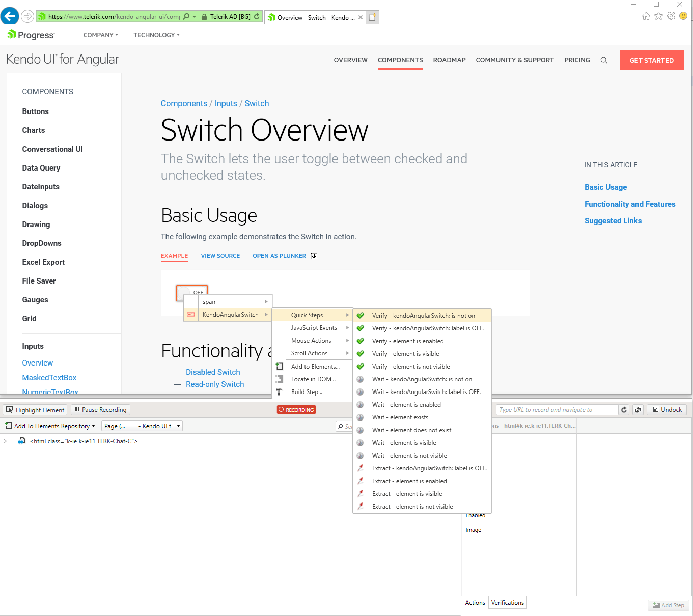Viewport: 693px width, 616px height.
Task: Select Extract element is enabled
Action: [423, 481]
